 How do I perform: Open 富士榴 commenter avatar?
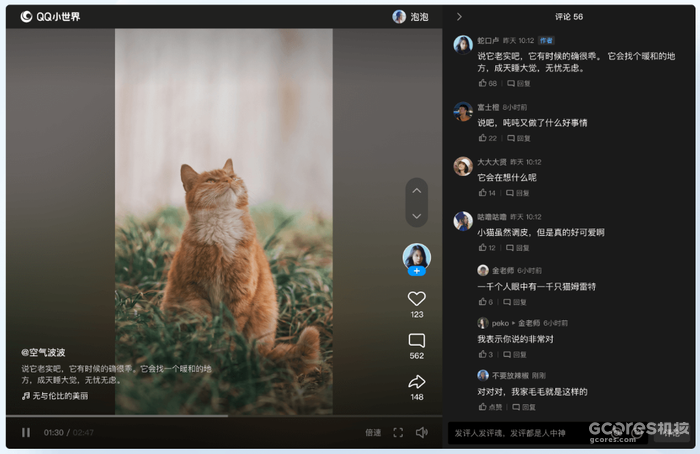[x=463, y=111]
